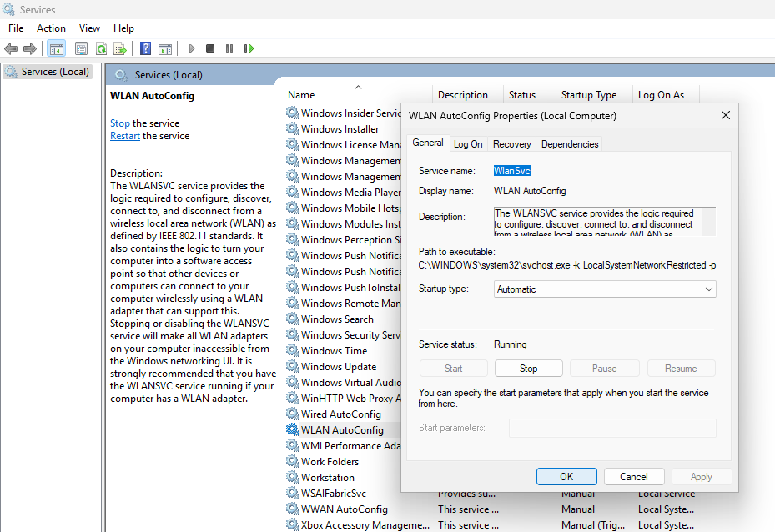Select the Windows Update service row
This screenshot has width=775, height=532.
[x=338, y=367]
